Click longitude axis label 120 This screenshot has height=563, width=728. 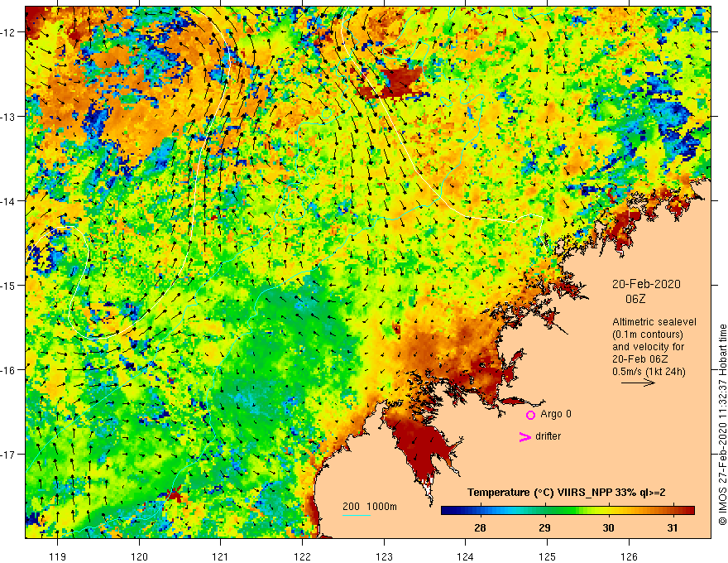tap(139, 556)
